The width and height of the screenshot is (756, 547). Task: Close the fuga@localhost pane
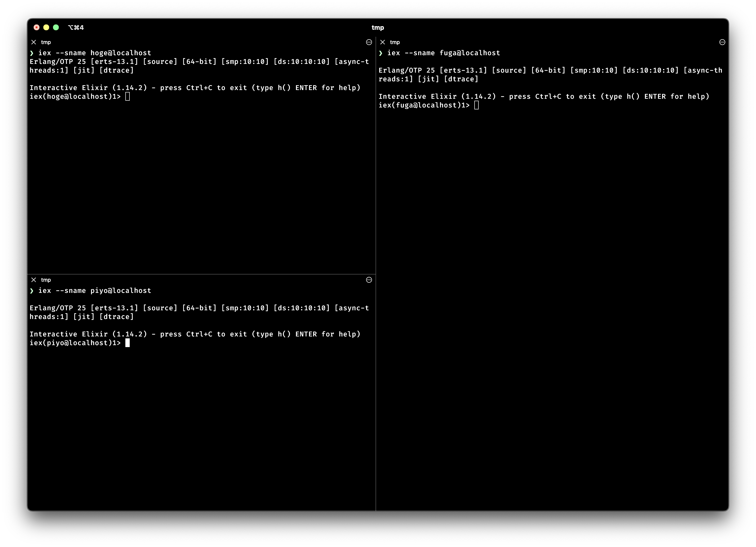pyautogui.click(x=382, y=42)
